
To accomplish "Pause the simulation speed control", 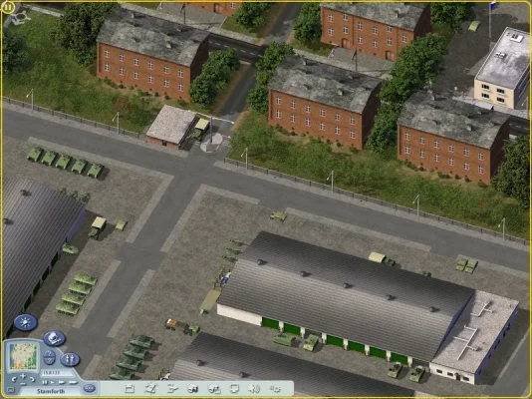I will 45,382.
